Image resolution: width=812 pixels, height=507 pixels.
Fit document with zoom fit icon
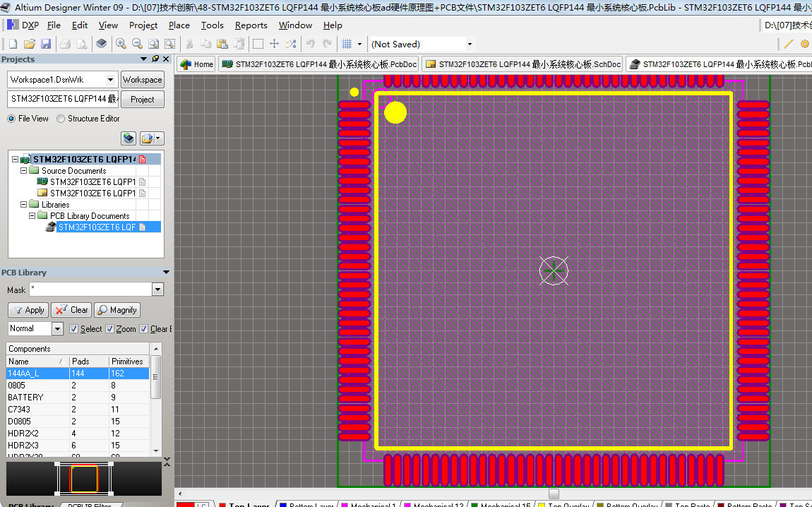153,44
